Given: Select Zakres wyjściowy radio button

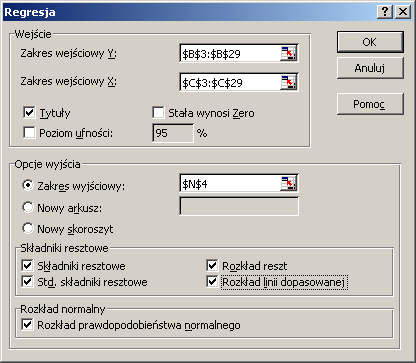Looking at the screenshot, I should (28, 185).
